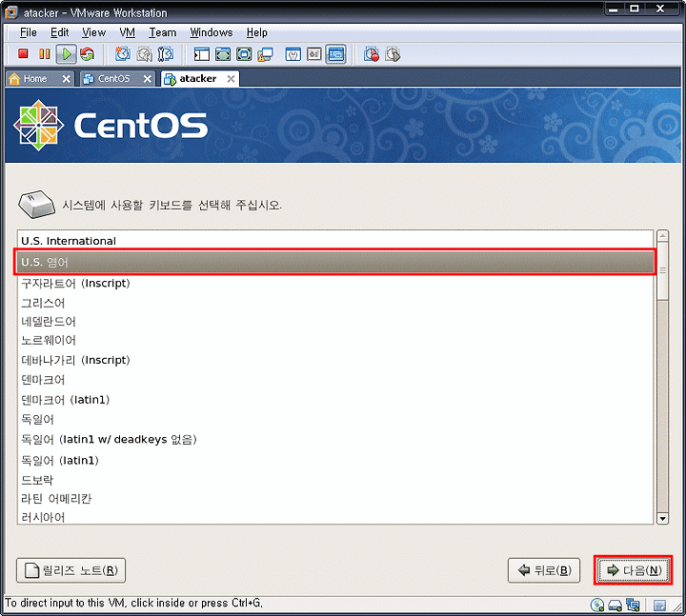Click the Replay recording icon

pos(393,54)
